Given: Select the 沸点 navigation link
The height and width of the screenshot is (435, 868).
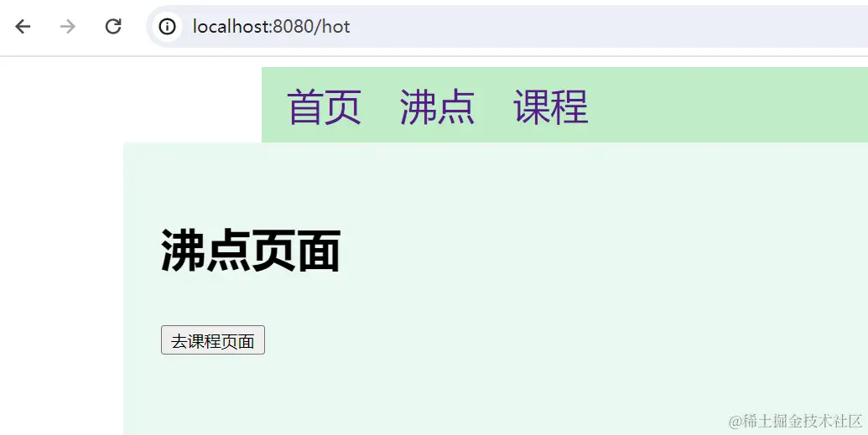Looking at the screenshot, I should coord(437,106).
